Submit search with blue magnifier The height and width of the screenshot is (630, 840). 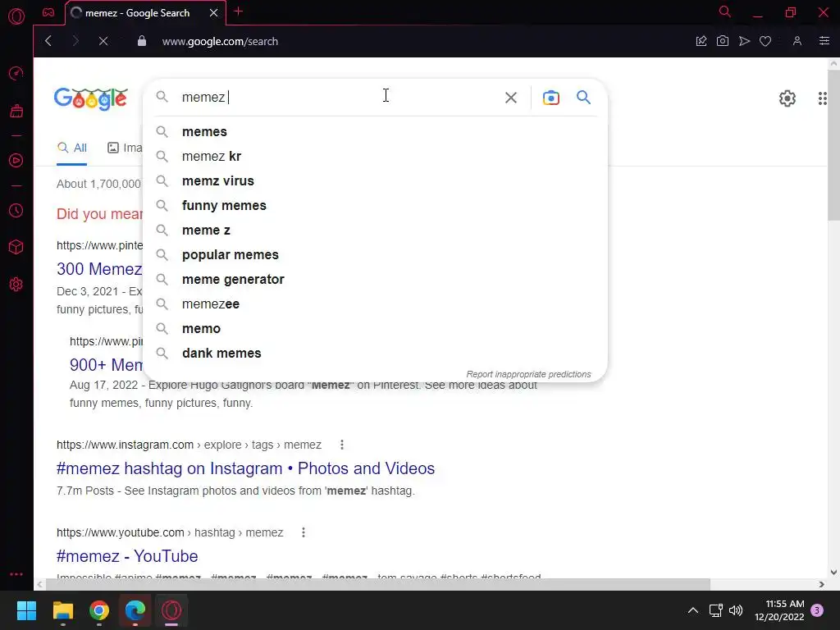(x=583, y=98)
